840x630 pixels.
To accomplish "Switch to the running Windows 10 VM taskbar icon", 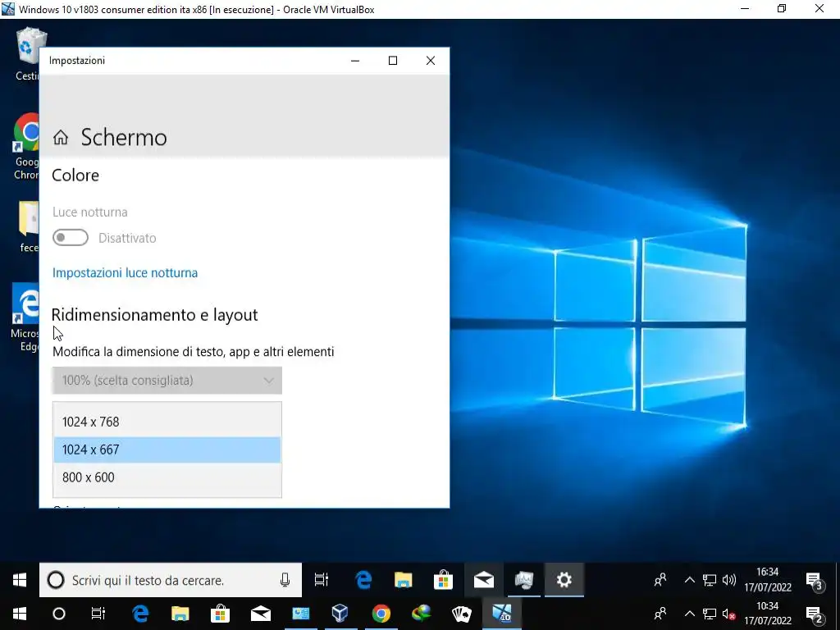I will [x=502, y=614].
